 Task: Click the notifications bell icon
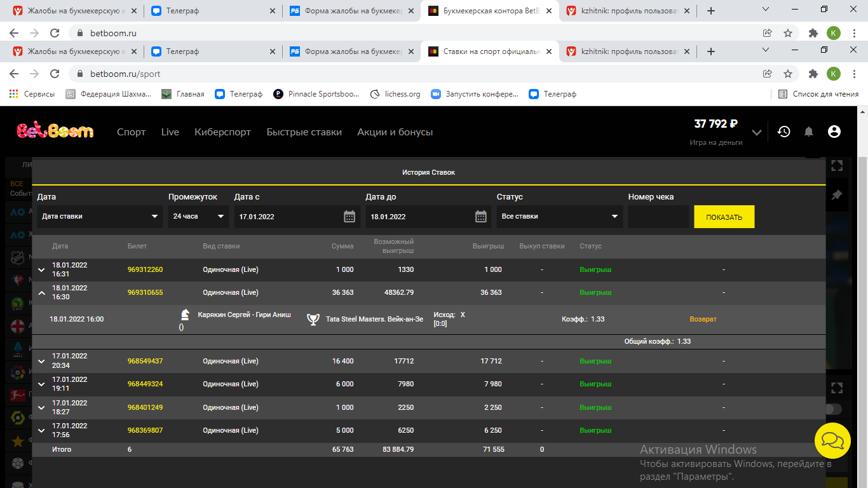(x=809, y=132)
